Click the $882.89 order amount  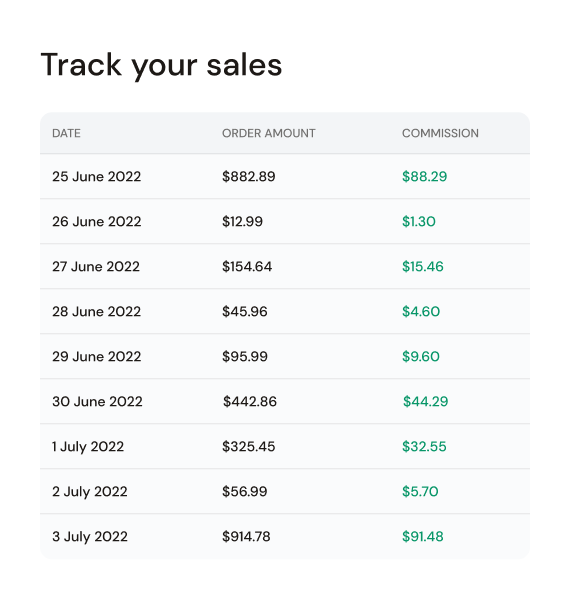(249, 176)
